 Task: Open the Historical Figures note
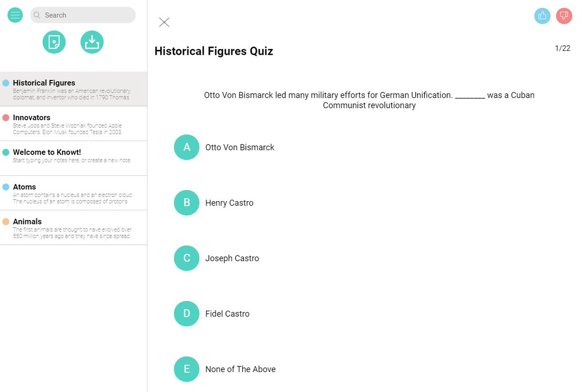point(74,89)
